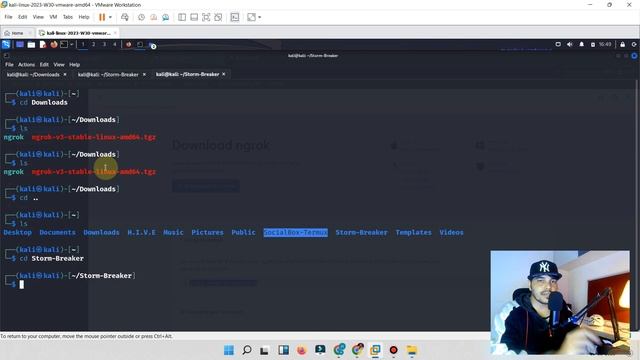
Task: Open the terminal File menu
Action: (x=9, y=64)
